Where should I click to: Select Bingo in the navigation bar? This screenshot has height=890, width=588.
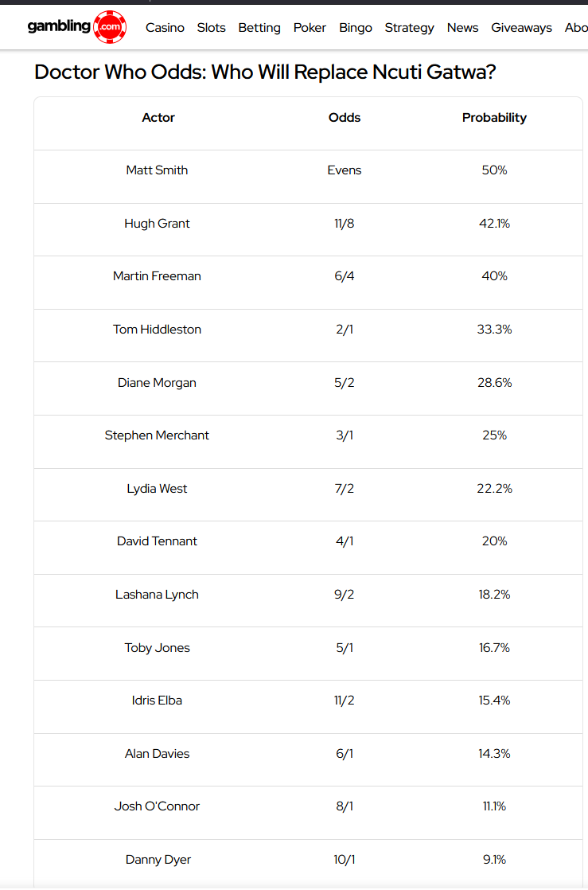[x=356, y=28]
